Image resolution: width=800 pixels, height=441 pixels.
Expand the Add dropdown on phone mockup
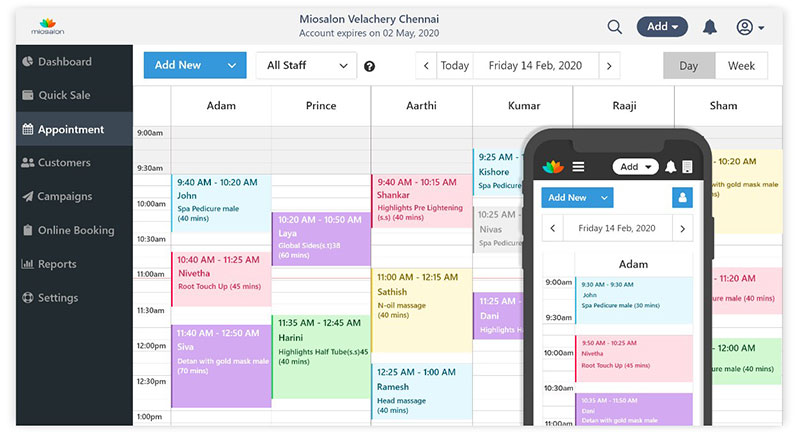pyautogui.click(x=635, y=167)
